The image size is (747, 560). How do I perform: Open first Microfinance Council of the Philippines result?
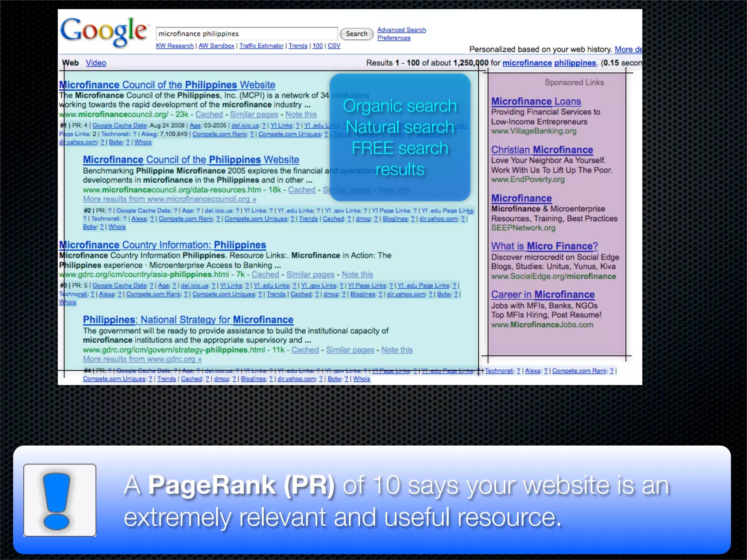coord(167,85)
